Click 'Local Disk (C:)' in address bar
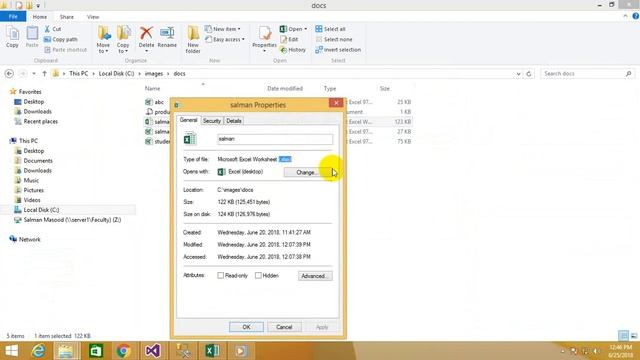The height and width of the screenshot is (360, 640). [116, 74]
